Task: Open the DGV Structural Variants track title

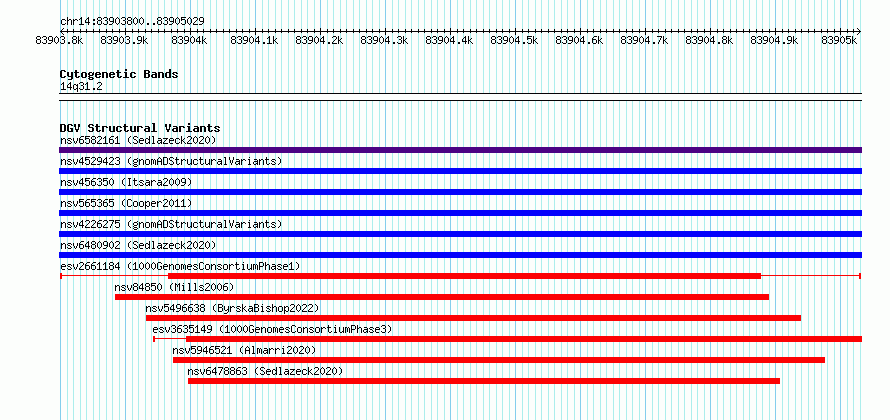Action: [x=140, y=128]
